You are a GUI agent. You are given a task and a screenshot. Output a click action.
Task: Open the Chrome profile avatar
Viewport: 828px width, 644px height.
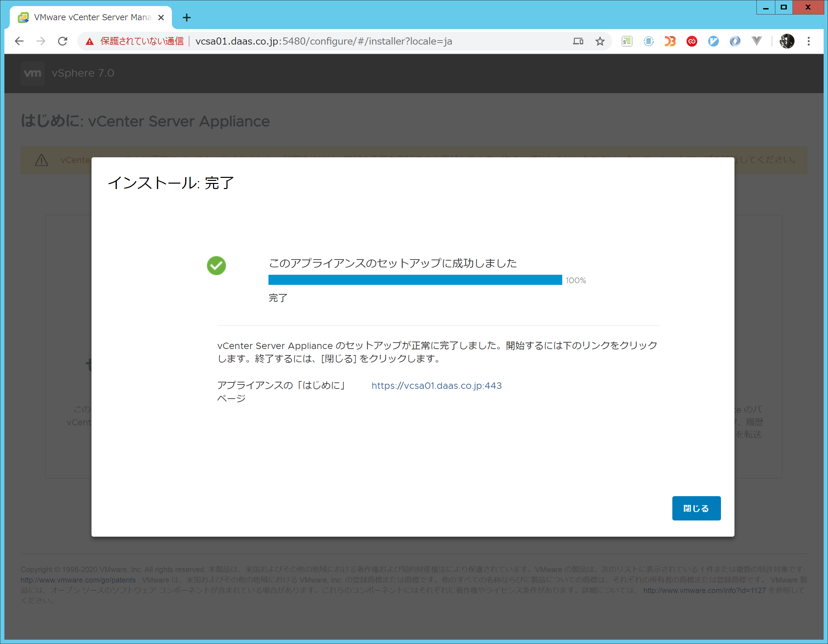(x=787, y=41)
